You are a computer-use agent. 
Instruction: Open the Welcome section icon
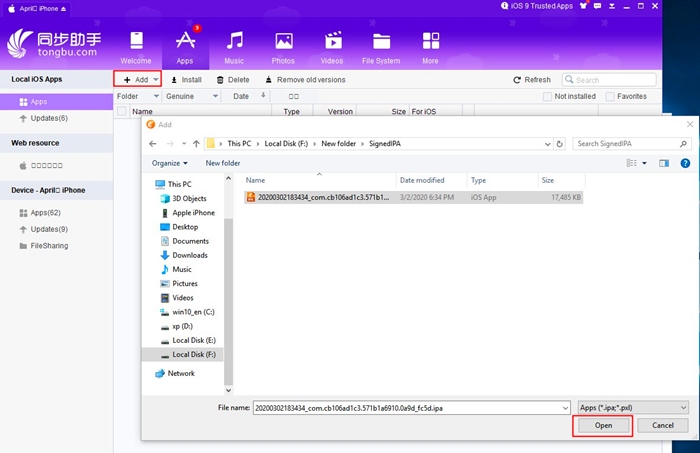(136, 41)
